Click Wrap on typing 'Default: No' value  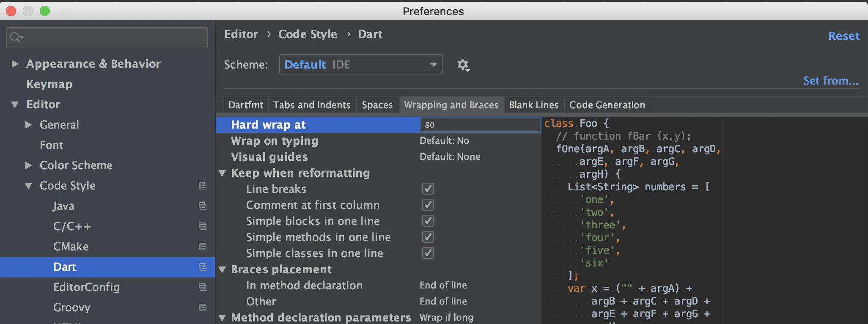tap(444, 141)
